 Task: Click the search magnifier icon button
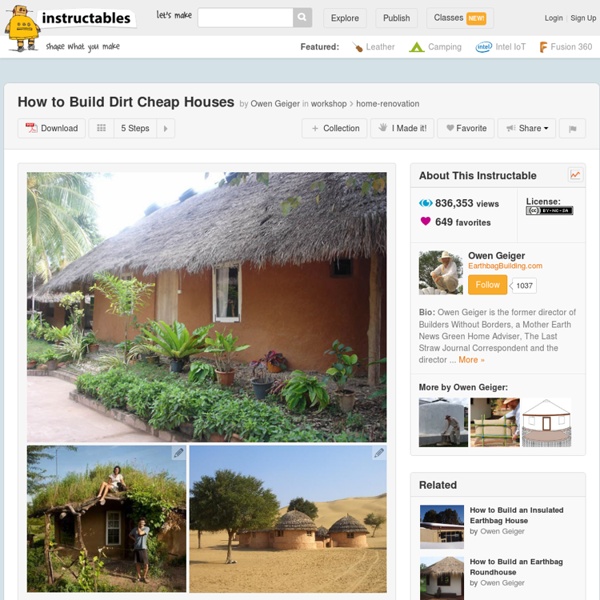click(302, 18)
